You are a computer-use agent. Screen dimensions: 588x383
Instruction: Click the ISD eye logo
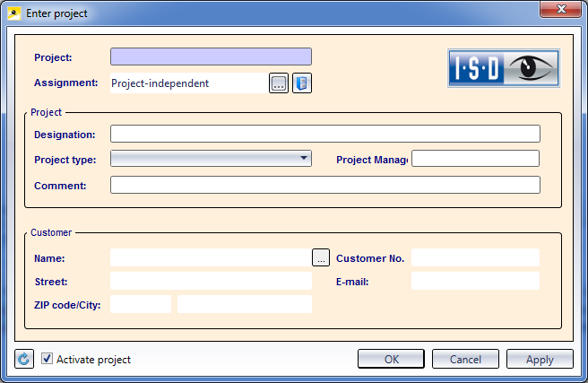[504, 68]
